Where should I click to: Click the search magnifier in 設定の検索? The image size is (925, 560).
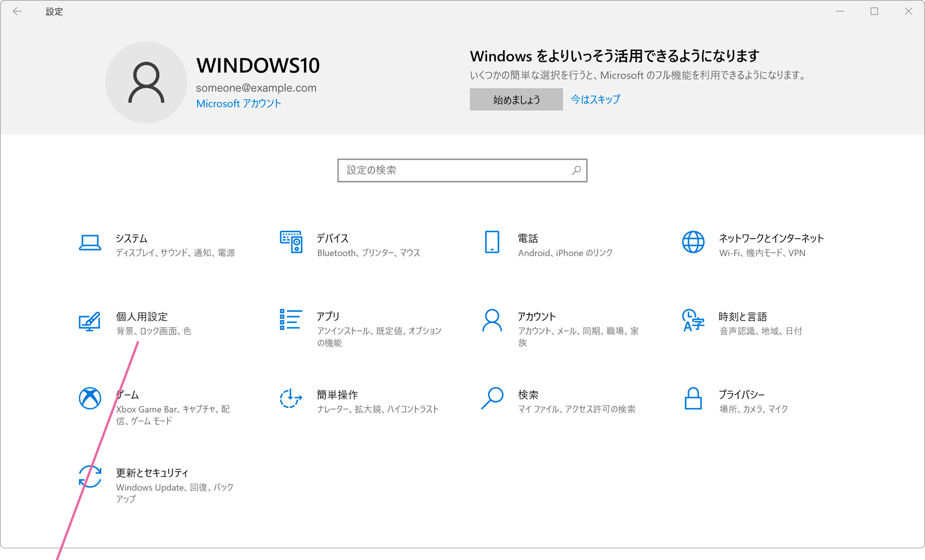[x=576, y=170]
